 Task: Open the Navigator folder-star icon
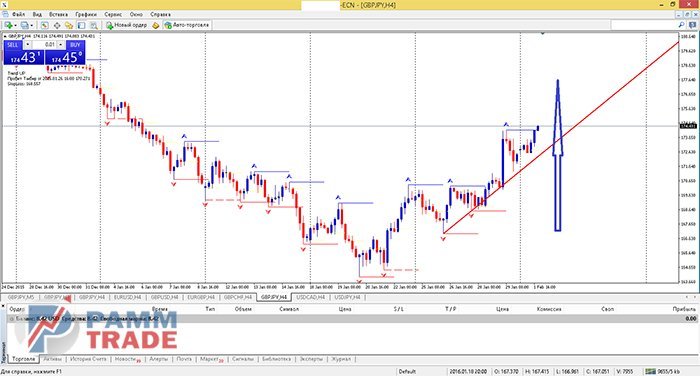point(69,25)
